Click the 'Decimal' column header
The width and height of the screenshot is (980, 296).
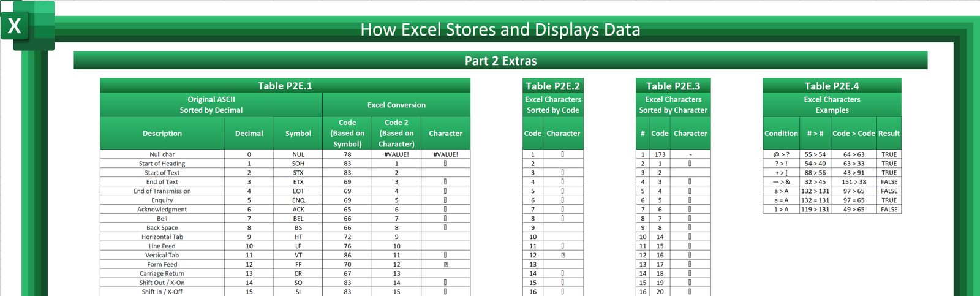[249, 133]
